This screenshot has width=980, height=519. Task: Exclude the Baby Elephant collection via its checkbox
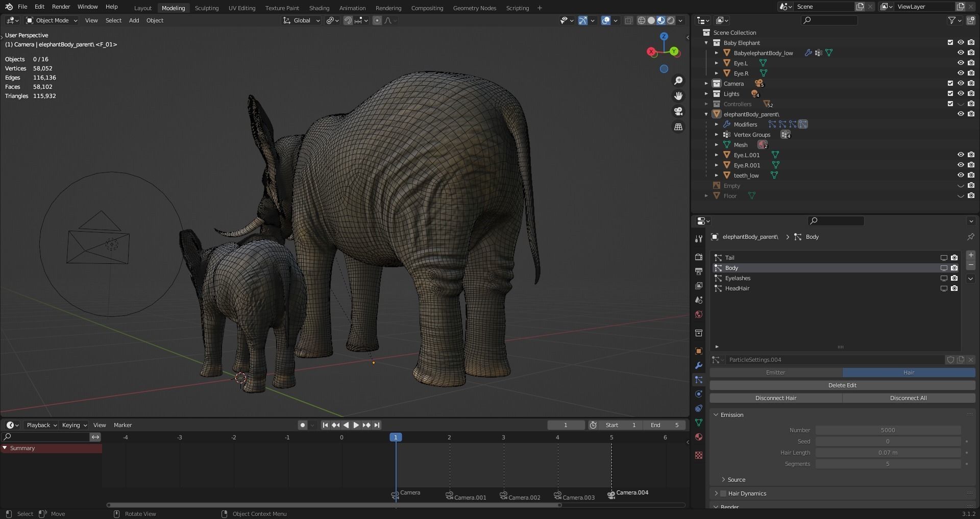(x=950, y=43)
